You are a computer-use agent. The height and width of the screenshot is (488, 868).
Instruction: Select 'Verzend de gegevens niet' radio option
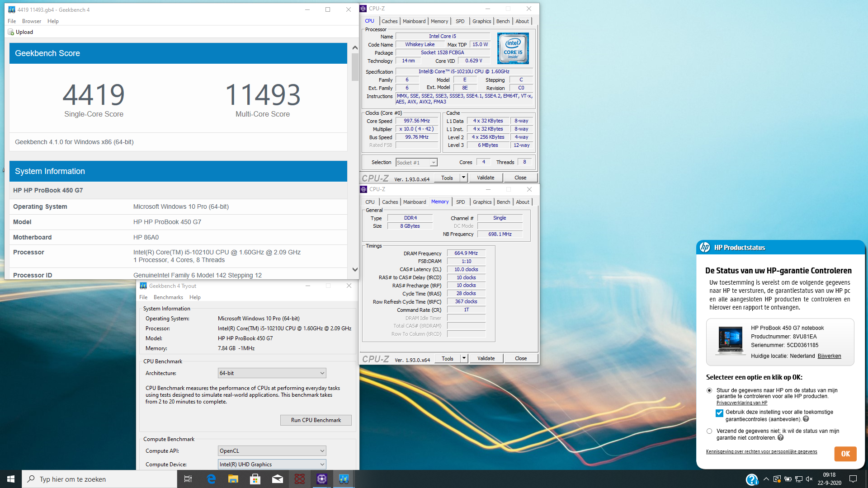pos(709,431)
